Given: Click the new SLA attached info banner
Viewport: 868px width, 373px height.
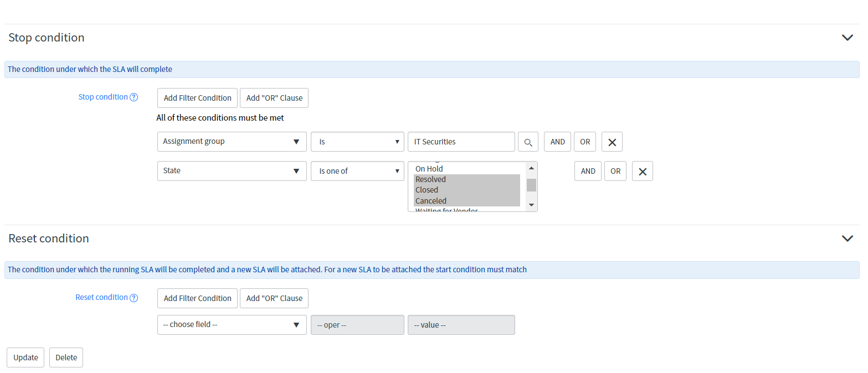Looking at the screenshot, I should (x=432, y=270).
